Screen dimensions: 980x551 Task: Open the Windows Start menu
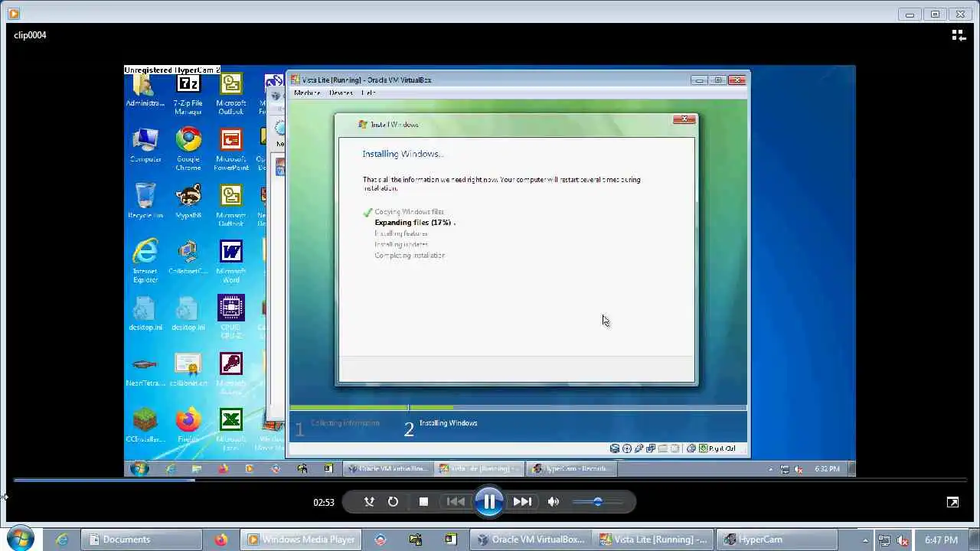tap(21, 540)
